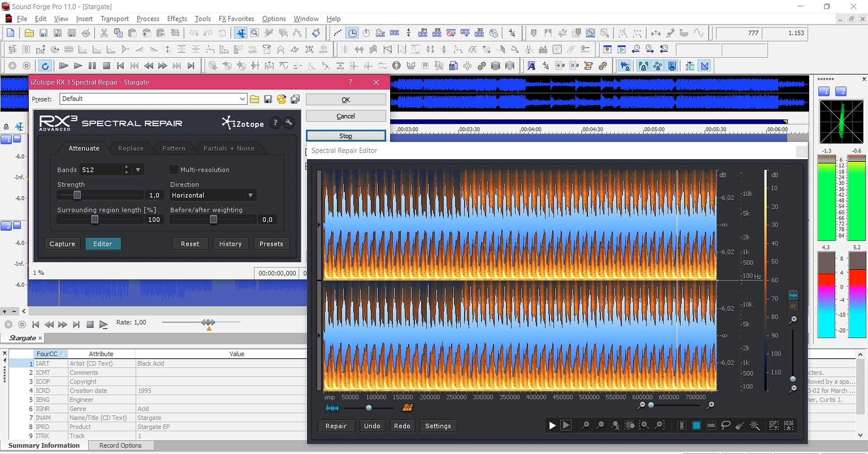Click the Cancel button in plugin dialog

[346, 116]
